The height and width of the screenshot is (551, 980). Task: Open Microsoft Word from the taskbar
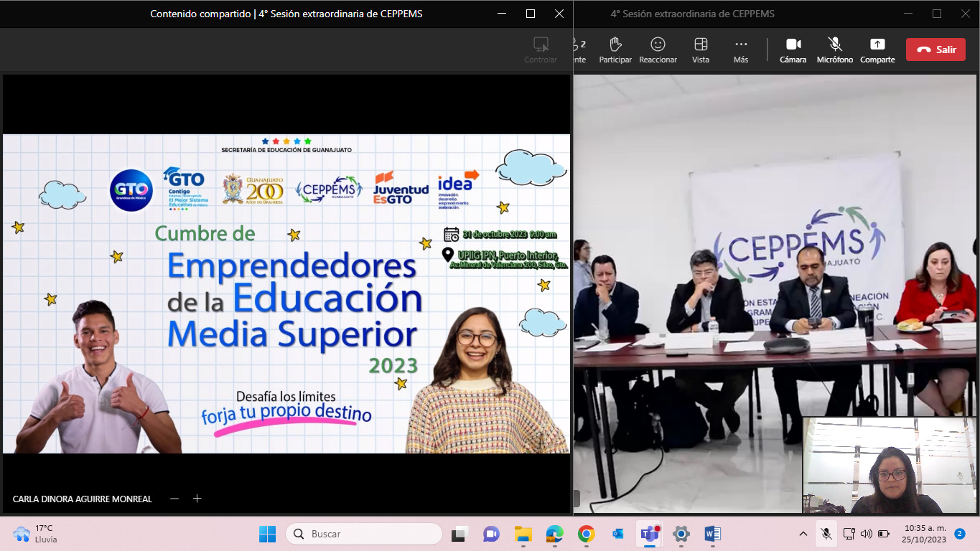click(x=712, y=534)
